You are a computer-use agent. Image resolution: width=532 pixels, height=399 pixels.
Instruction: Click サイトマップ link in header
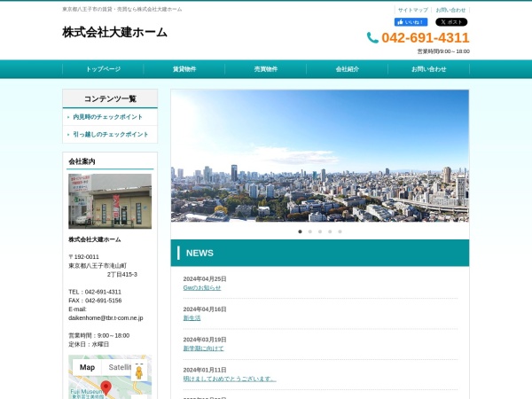point(413,10)
